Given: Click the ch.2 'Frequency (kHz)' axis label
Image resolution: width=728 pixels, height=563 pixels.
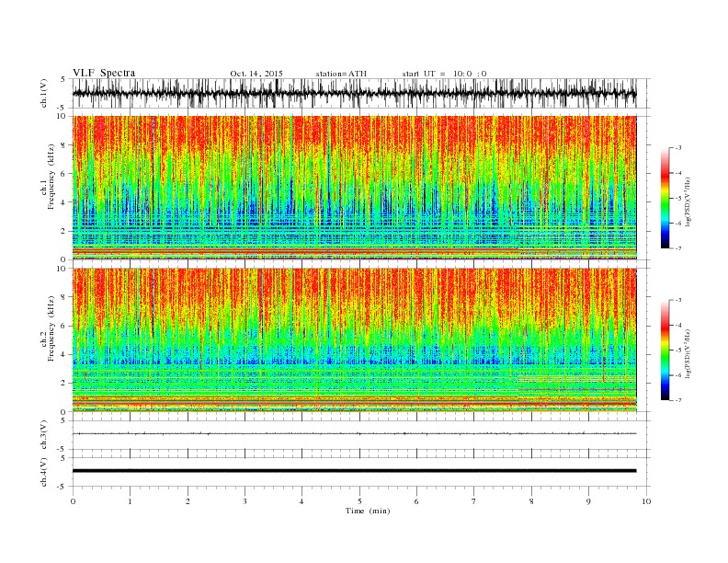Looking at the screenshot, I should click(x=51, y=329).
